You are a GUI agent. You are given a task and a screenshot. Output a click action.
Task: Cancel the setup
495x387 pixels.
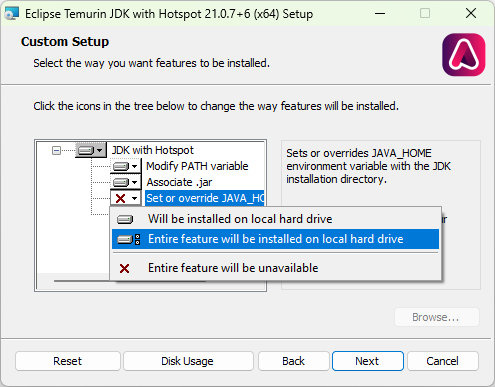(x=443, y=361)
